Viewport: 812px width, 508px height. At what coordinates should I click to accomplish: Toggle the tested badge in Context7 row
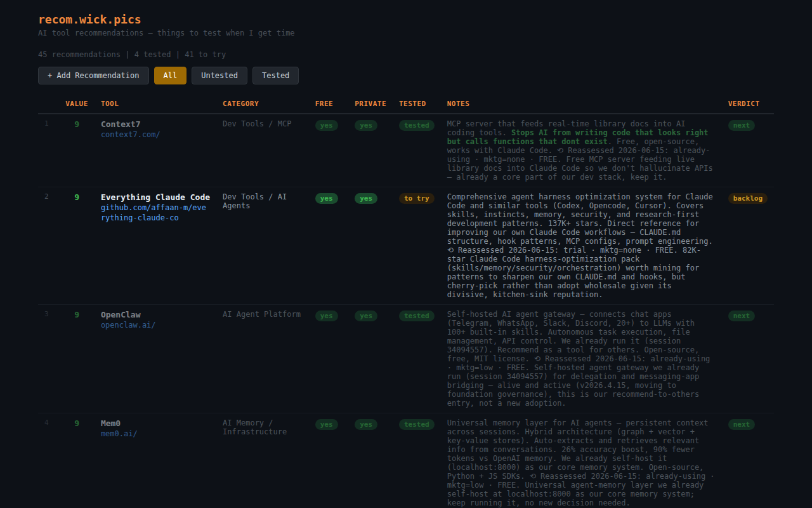[x=417, y=126]
